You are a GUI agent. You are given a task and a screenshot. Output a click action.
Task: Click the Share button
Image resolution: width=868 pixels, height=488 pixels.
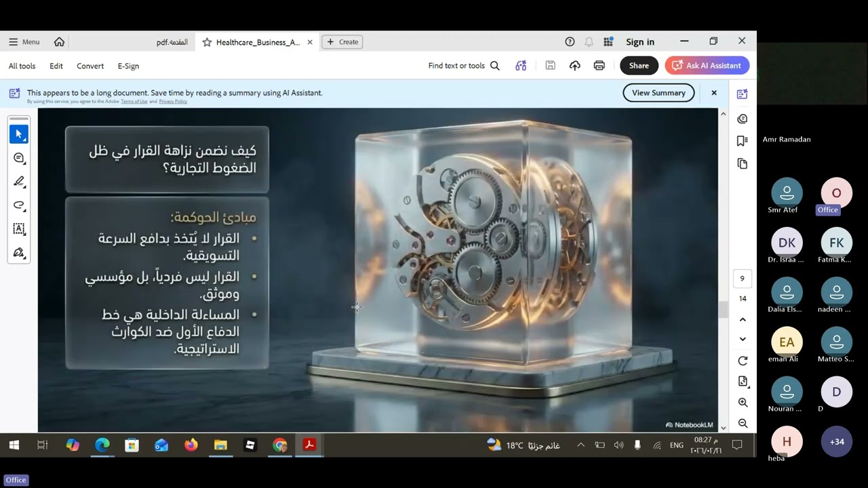coord(639,66)
